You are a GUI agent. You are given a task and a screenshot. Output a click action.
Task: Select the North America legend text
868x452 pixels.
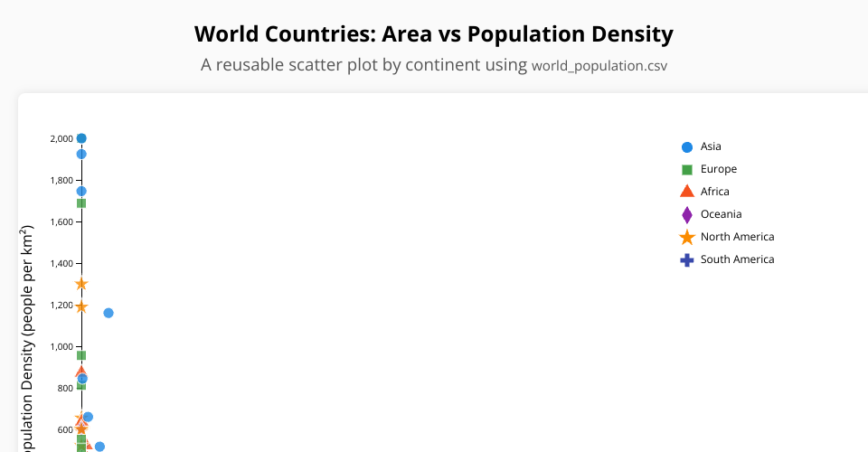[737, 237]
